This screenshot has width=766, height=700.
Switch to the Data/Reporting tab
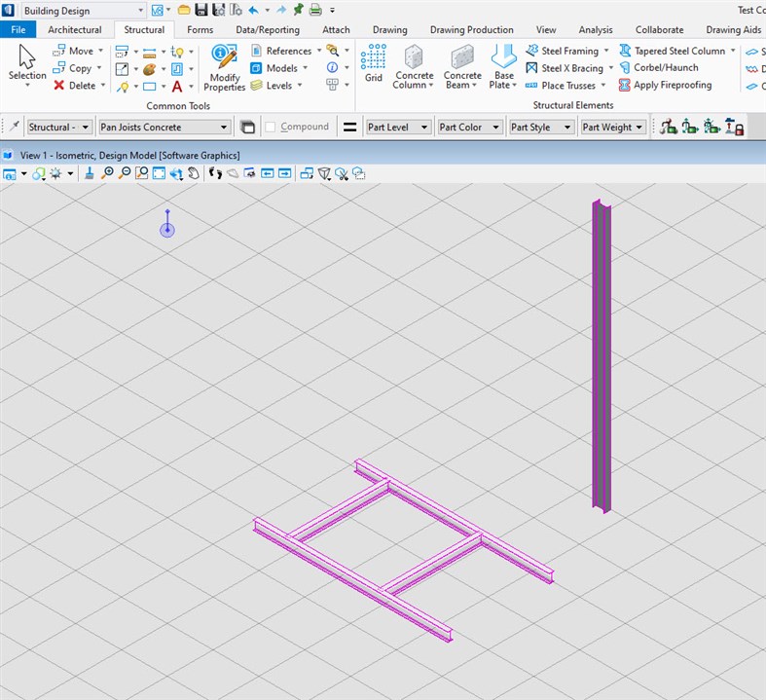(x=268, y=29)
